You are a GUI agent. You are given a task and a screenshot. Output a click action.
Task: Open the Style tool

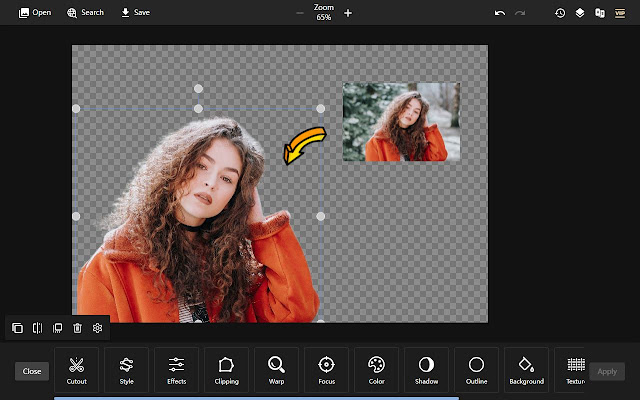(x=127, y=370)
